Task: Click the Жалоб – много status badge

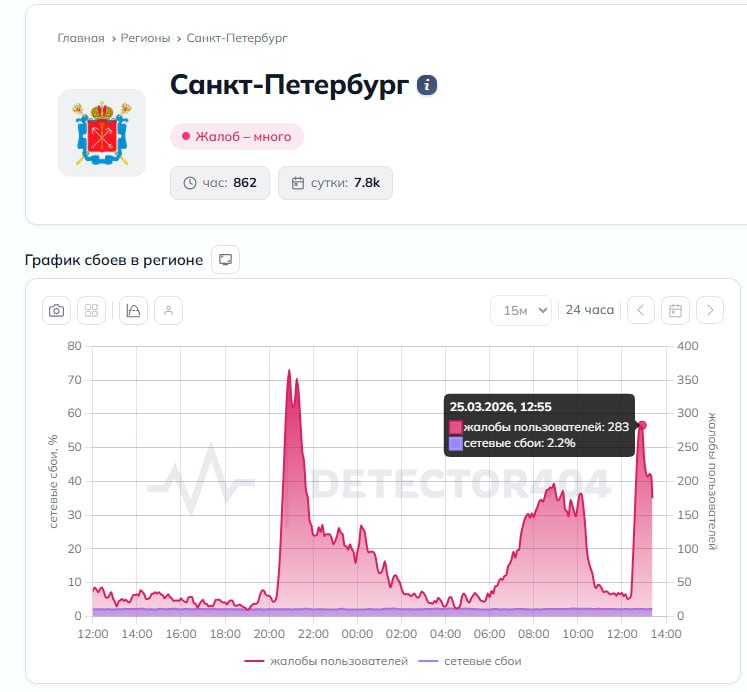Action: 236,137
